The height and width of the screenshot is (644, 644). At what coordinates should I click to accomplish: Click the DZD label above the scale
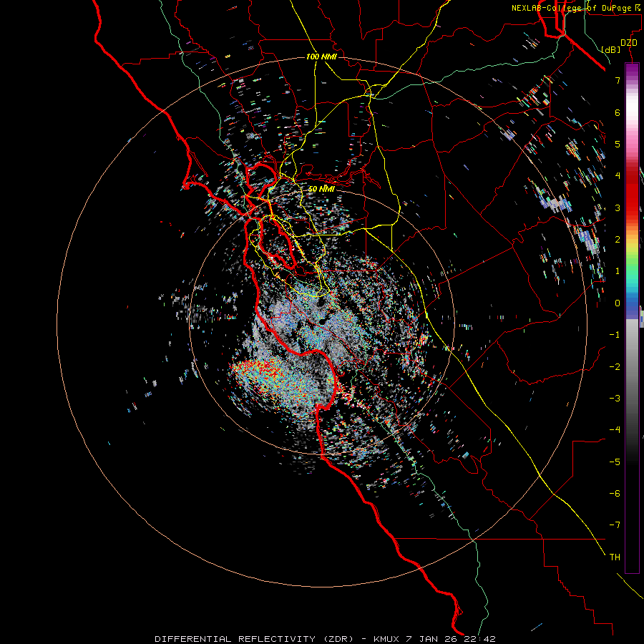(x=629, y=43)
